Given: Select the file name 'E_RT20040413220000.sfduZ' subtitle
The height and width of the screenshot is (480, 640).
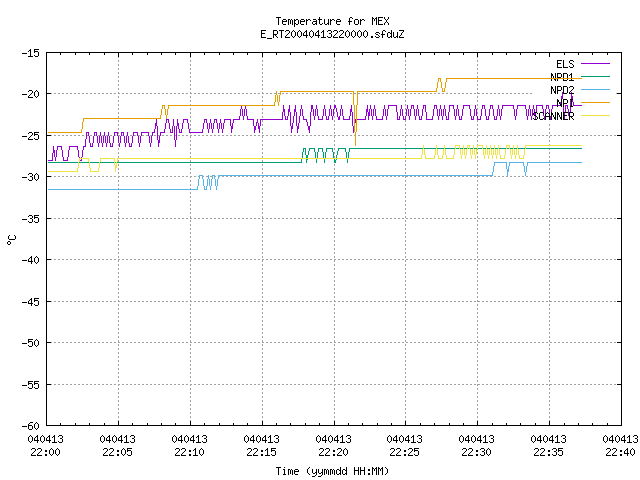Looking at the screenshot, I should (x=332, y=34).
